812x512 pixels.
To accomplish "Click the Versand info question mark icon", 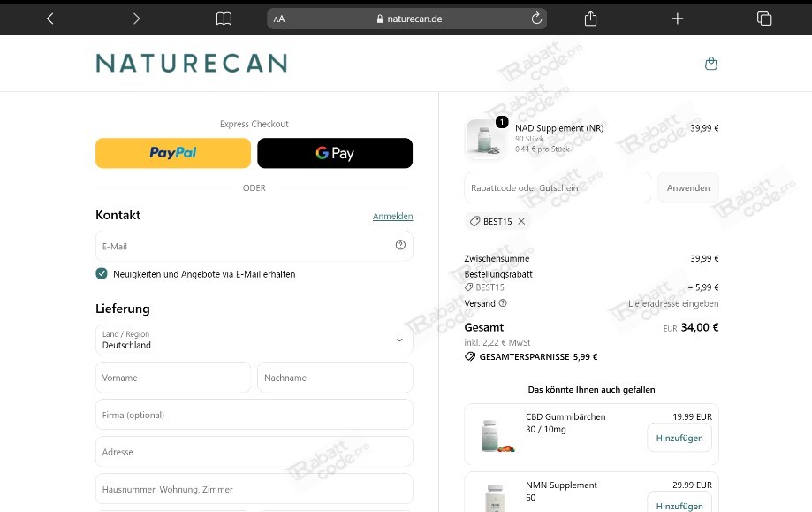I will [503, 303].
